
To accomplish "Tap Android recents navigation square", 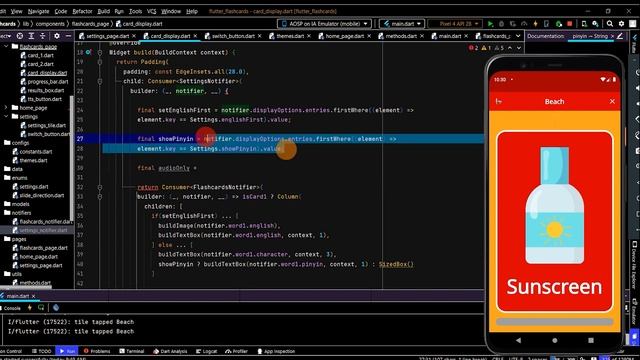I will 591,340.
